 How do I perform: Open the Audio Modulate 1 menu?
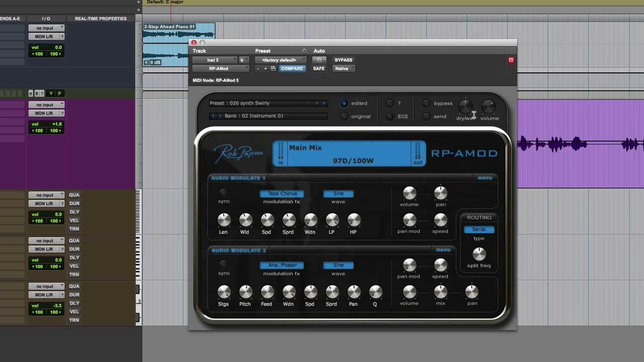coord(485,178)
